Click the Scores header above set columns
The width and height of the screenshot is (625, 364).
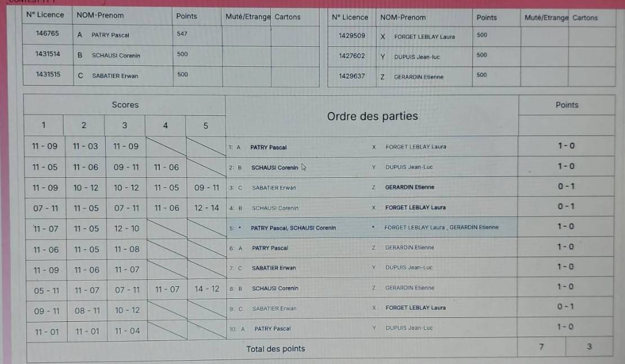125,105
